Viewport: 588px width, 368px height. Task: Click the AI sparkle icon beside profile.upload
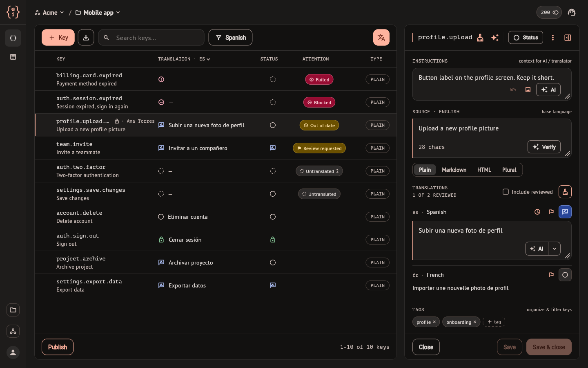[x=495, y=38]
